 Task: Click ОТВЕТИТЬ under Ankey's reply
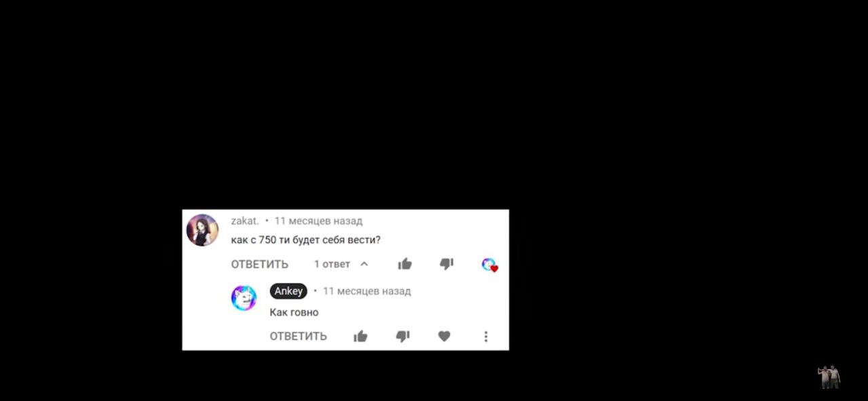298,336
